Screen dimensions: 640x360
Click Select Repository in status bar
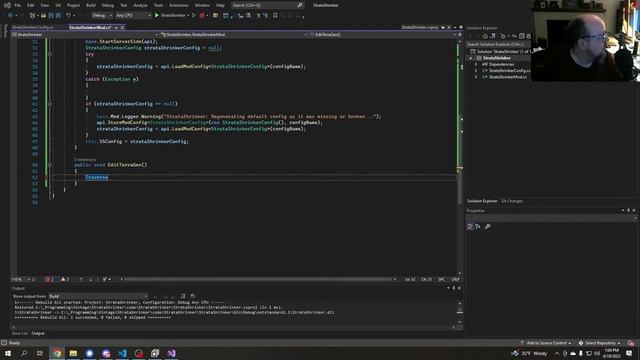click(x=600, y=343)
